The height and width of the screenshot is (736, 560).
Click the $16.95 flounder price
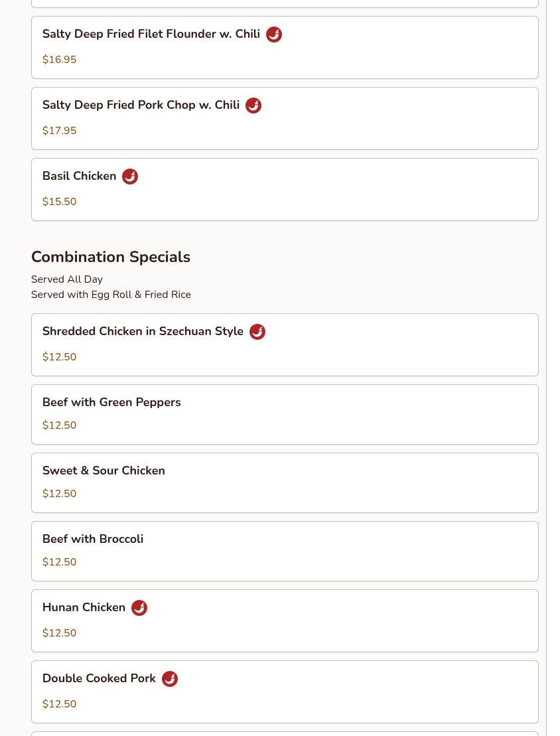coord(59,60)
